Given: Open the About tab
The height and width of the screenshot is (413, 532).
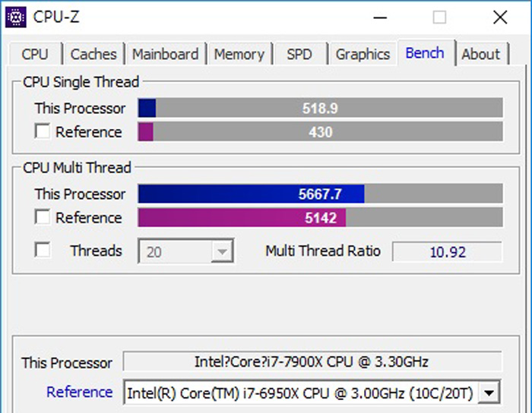Looking at the screenshot, I should [x=481, y=54].
